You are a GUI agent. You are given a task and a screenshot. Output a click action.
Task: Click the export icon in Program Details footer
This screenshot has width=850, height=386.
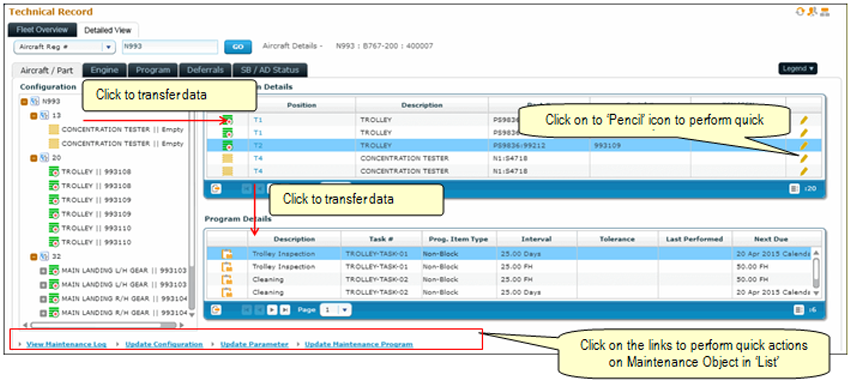(x=216, y=310)
